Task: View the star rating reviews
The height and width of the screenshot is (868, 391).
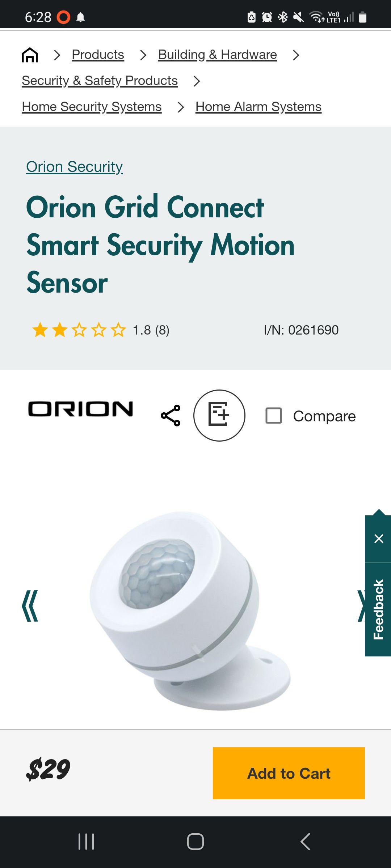Action: tap(101, 330)
